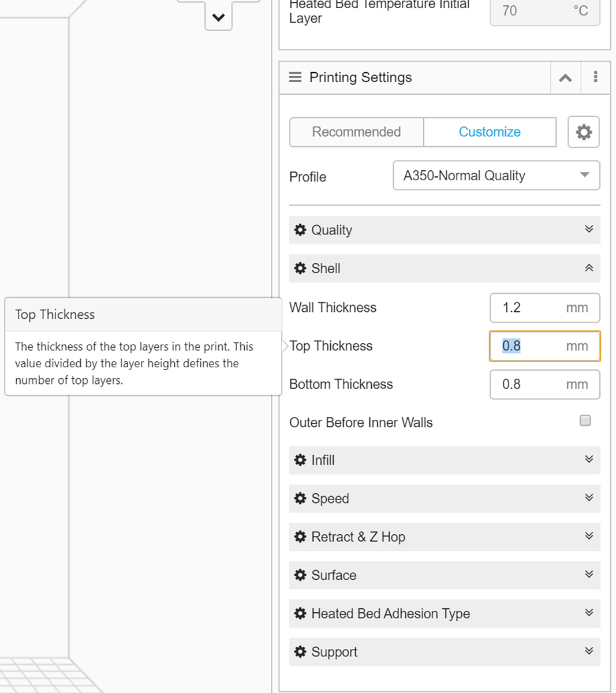The width and height of the screenshot is (616, 693).
Task: Click Heated Bed Adhesion Type gear icon
Action: tap(300, 613)
